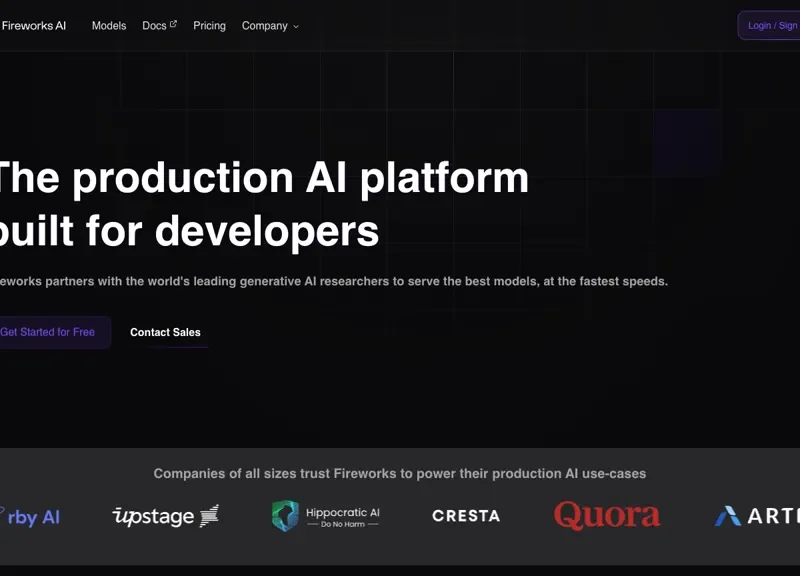Open the Docs navigation link
Screen dimensions: 800x576
point(154,26)
